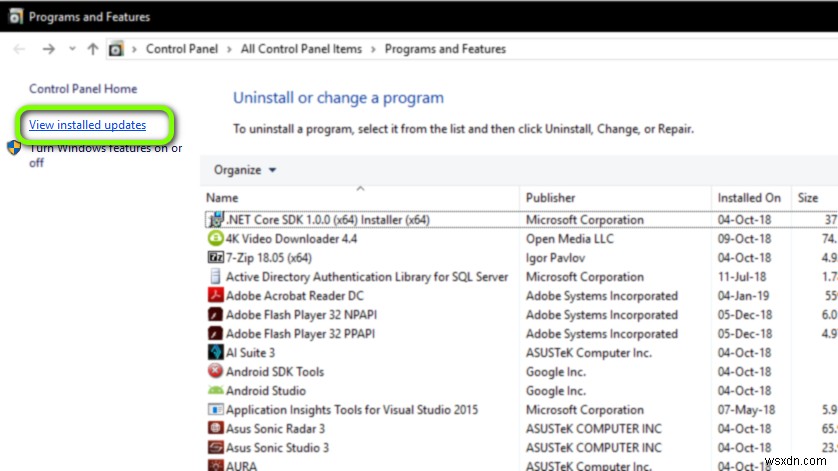This screenshot has width=838, height=471.
Task: Sort the list by Installed On column
Action: coord(751,198)
